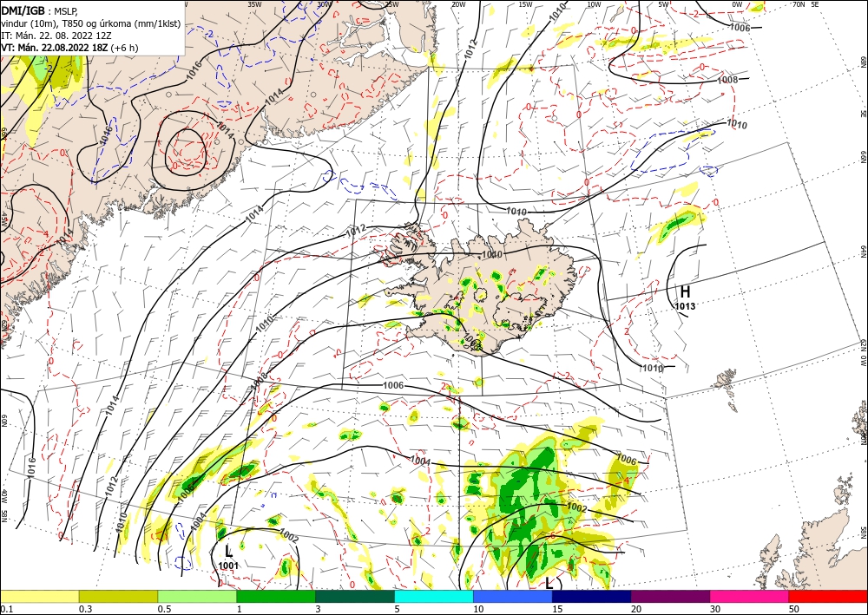Click the pink 30–50 legend swatch
Image resolution: width=868 pixels, height=615 pixels.
[750, 596]
